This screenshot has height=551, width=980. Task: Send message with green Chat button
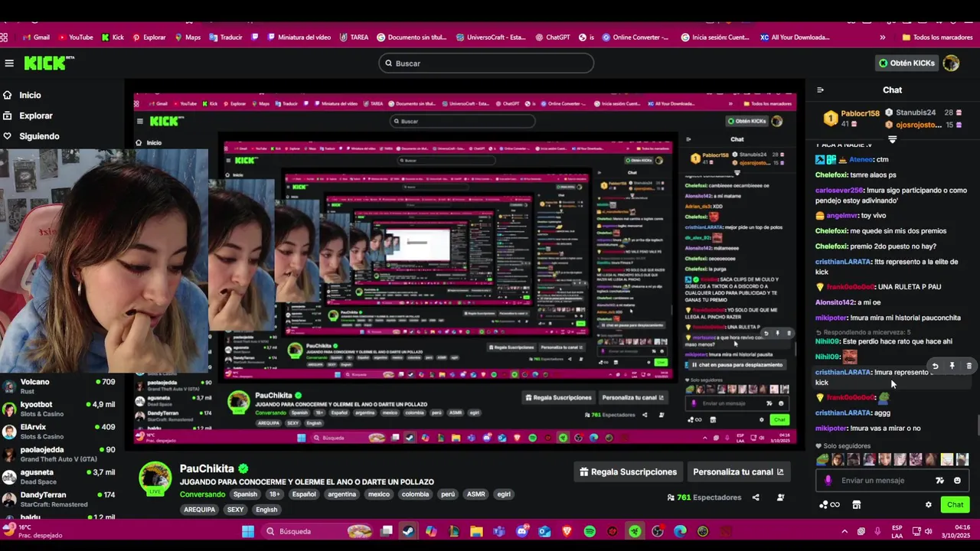955,504
